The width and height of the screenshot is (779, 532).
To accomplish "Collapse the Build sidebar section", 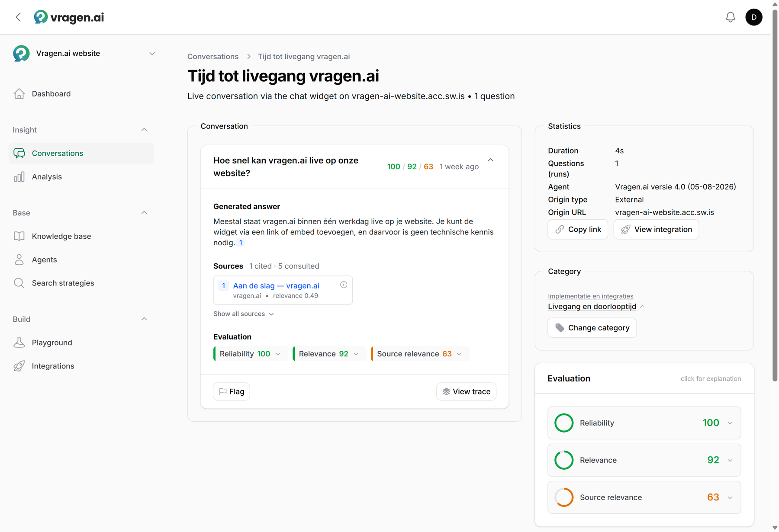I will tap(144, 319).
